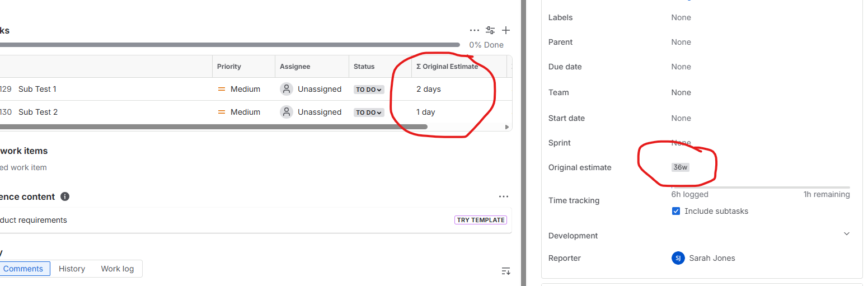Edit the 36w original estimate value
This screenshot has width=868, height=286.
coord(681,167)
